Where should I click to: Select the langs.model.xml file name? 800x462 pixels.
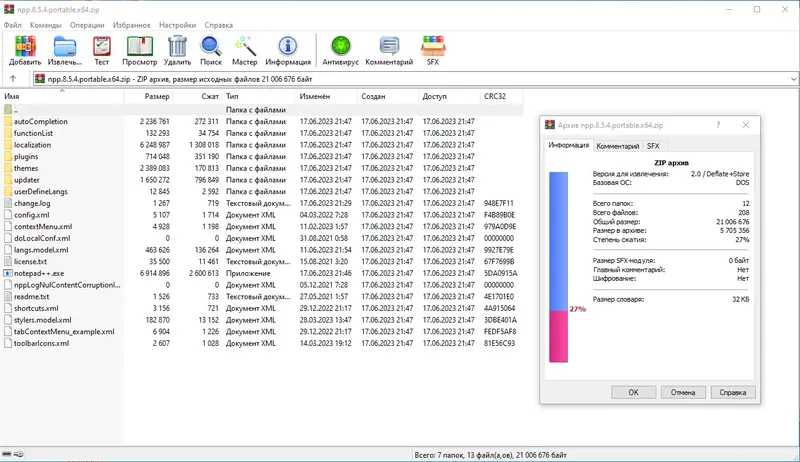pos(41,250)
